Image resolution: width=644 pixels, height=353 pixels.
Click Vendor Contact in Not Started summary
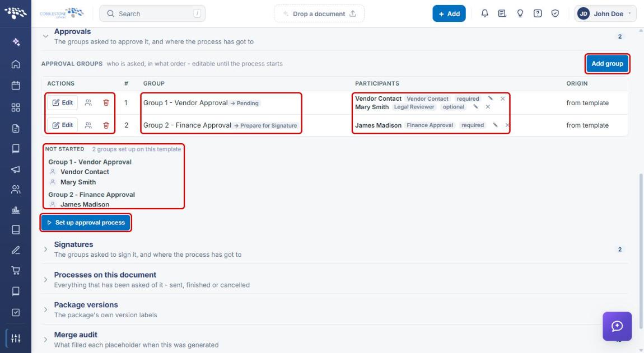[x=85, y=172]
